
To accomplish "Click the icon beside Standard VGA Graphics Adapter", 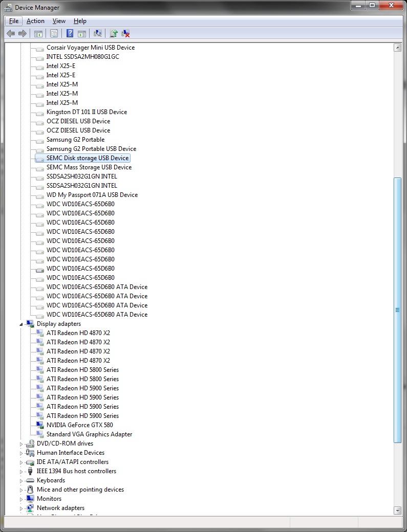I will [40, 434].
